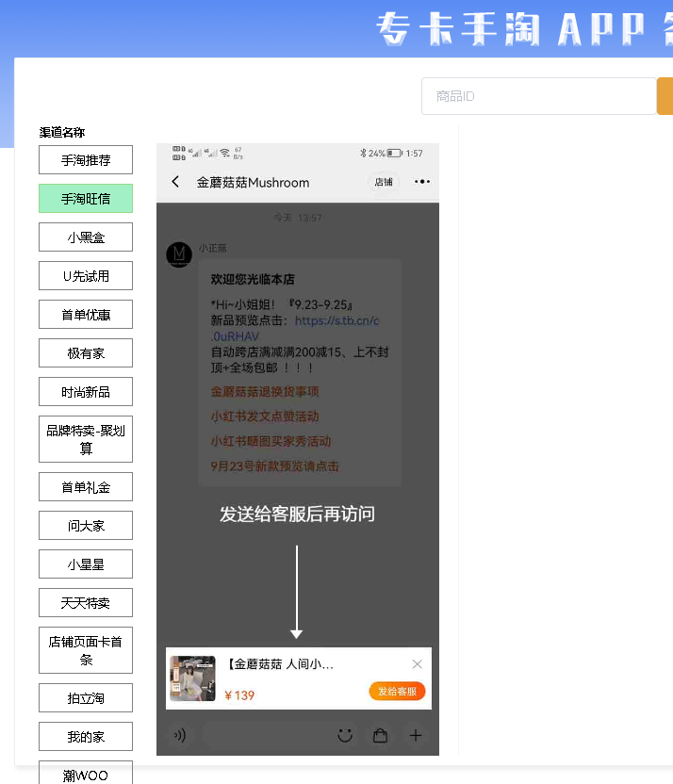Viewport: 673px width, 784px height.
Task: Open 金蘑菇菇退换货事项 link
Action: click(x=265, y=391)
